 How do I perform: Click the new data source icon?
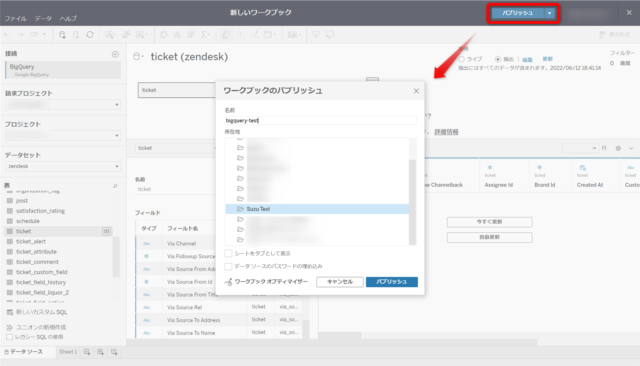[x=62, y=35]
